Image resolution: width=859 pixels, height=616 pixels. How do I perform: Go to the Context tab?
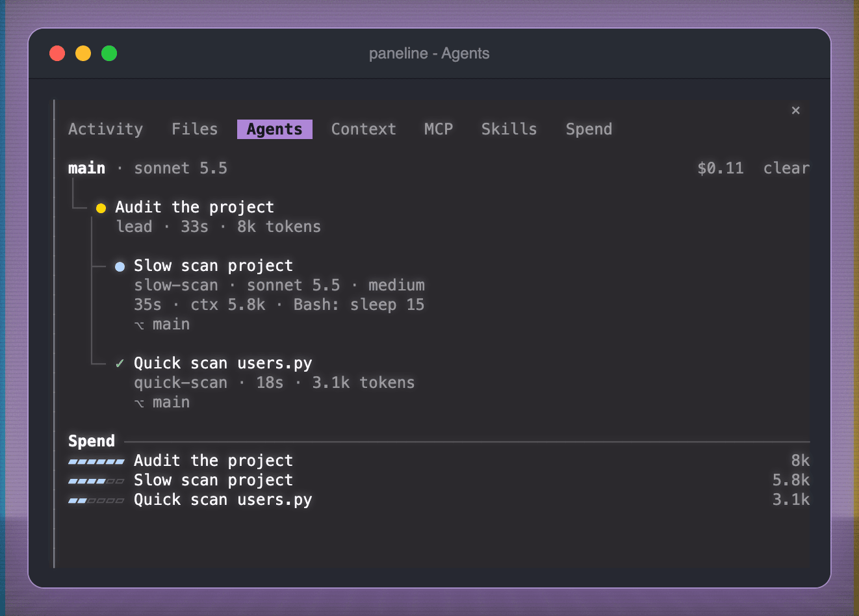[363, 129]
